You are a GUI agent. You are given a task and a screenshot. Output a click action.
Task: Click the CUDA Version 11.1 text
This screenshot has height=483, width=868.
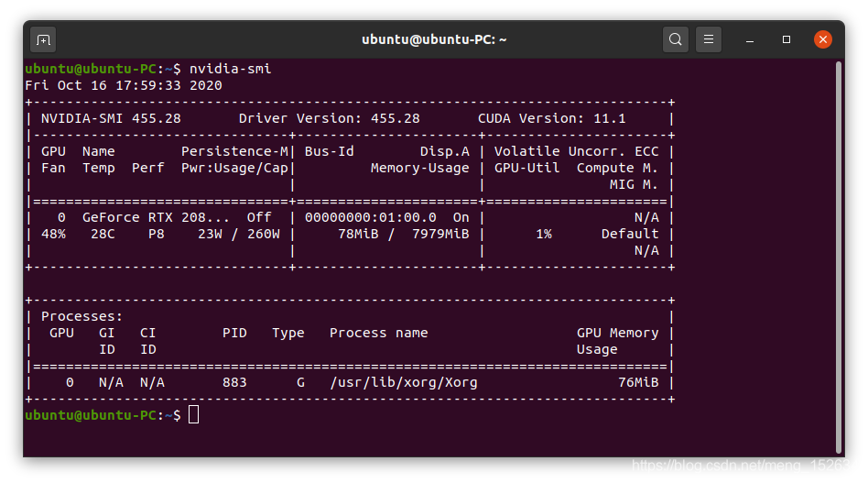click(552, 118)
